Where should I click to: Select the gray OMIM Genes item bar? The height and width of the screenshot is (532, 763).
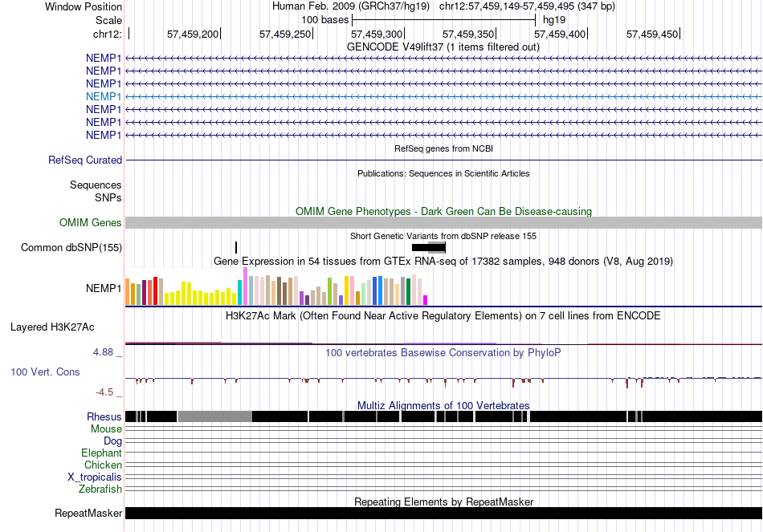444,223
